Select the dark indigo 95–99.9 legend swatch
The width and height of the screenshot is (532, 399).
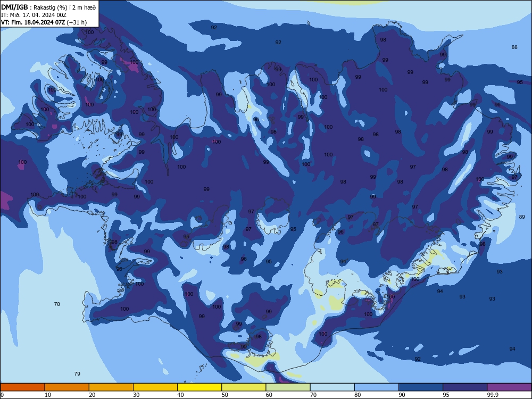click(x=465, y=387)
